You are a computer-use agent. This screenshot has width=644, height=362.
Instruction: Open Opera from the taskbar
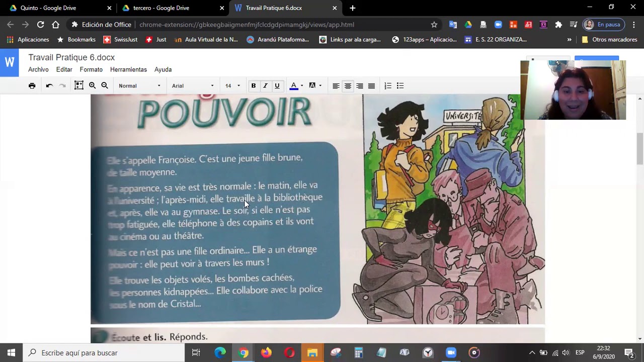pos(289,353)
